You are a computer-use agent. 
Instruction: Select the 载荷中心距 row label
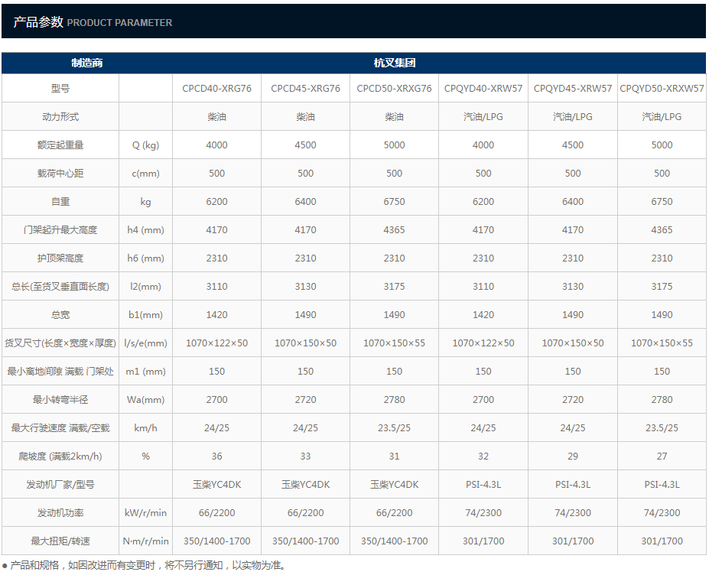click(60, 173)
